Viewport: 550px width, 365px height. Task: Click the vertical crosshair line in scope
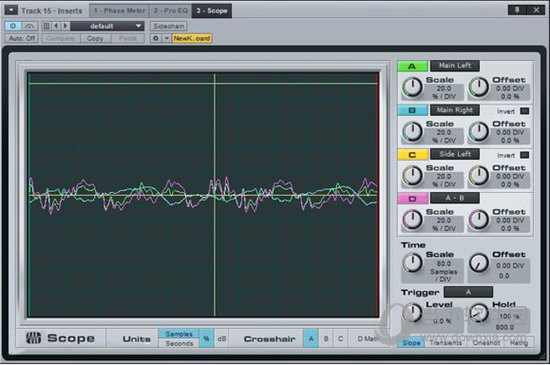[215, 195]
